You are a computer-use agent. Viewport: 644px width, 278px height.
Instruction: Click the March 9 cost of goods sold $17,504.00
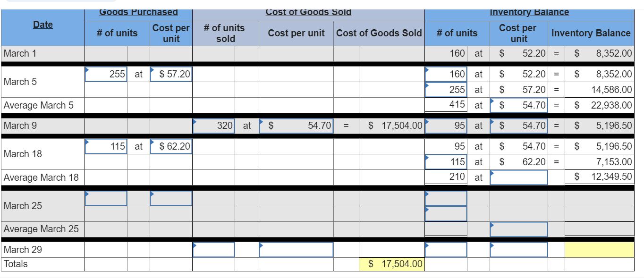(395, 126)
